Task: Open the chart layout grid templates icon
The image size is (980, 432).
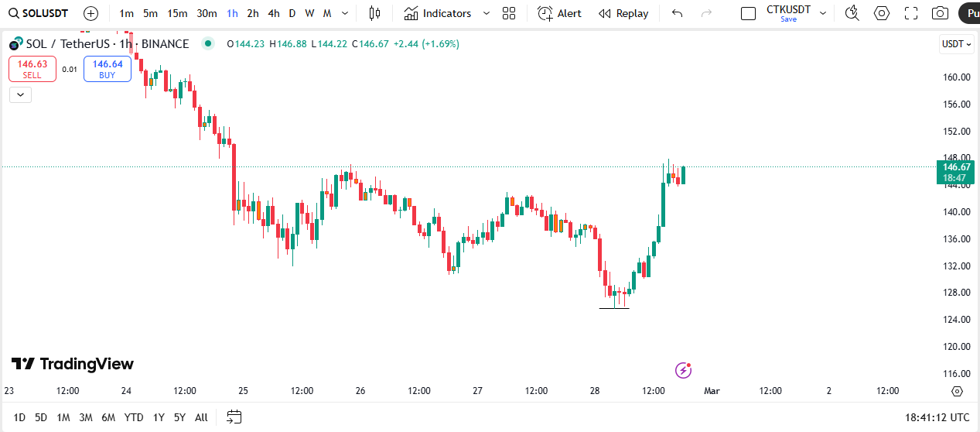Action: click(508, 13)
